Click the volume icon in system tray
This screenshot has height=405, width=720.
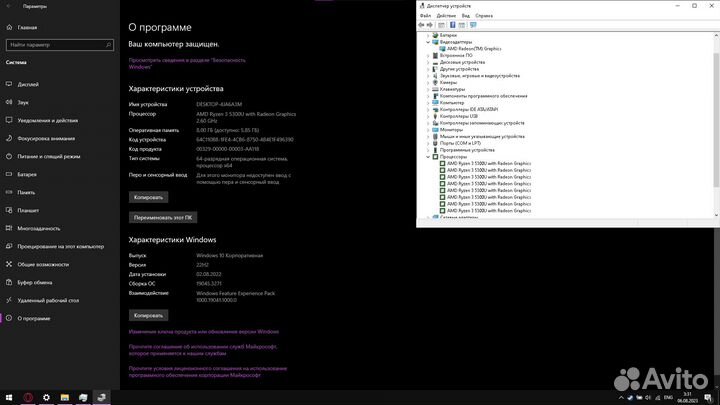pos(648,398)
